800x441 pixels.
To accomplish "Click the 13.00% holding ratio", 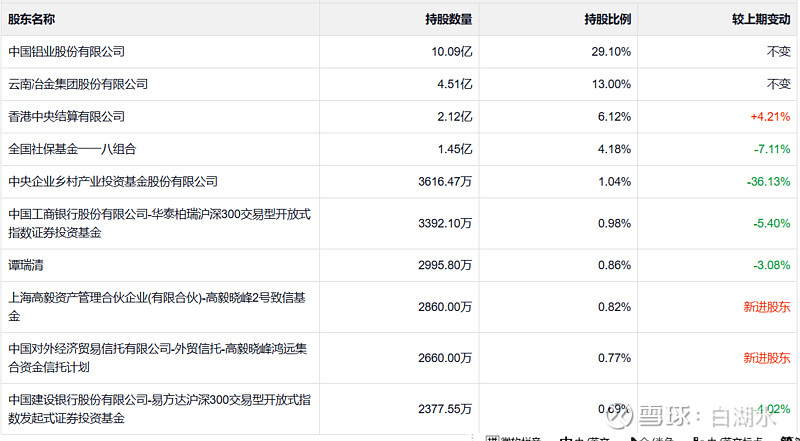I will coord(611,84).
